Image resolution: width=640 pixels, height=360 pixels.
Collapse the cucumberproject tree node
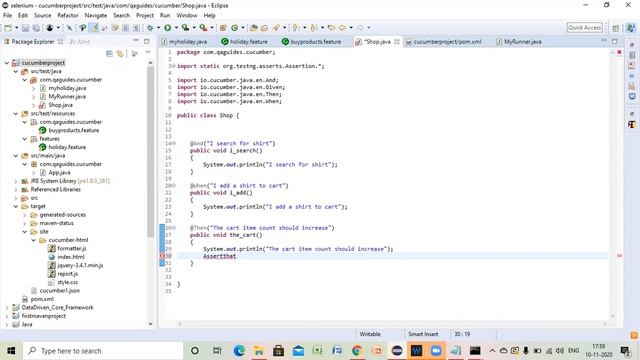click(7, 63)
